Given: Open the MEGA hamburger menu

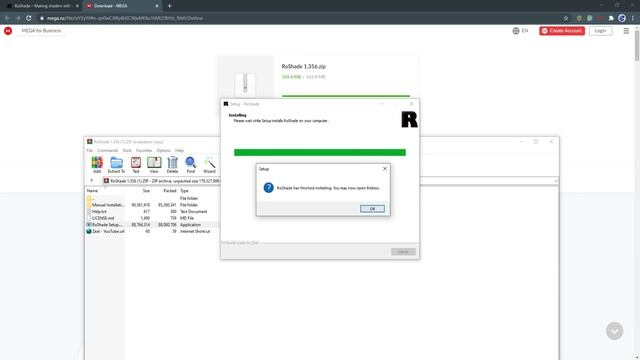Looking at the screenshot, I should click(x=626, y=31).
